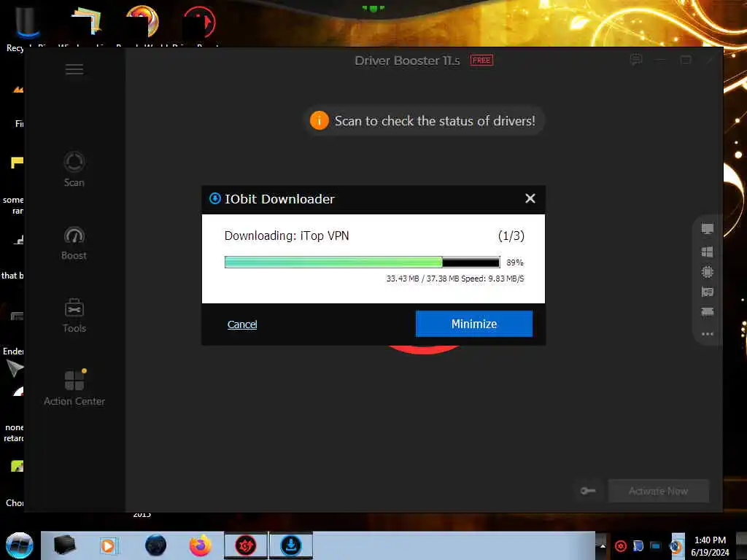Click the 'Scan to check the status of drivers!' message
Screen dimensions: 747x560
(x=435, y=121)
